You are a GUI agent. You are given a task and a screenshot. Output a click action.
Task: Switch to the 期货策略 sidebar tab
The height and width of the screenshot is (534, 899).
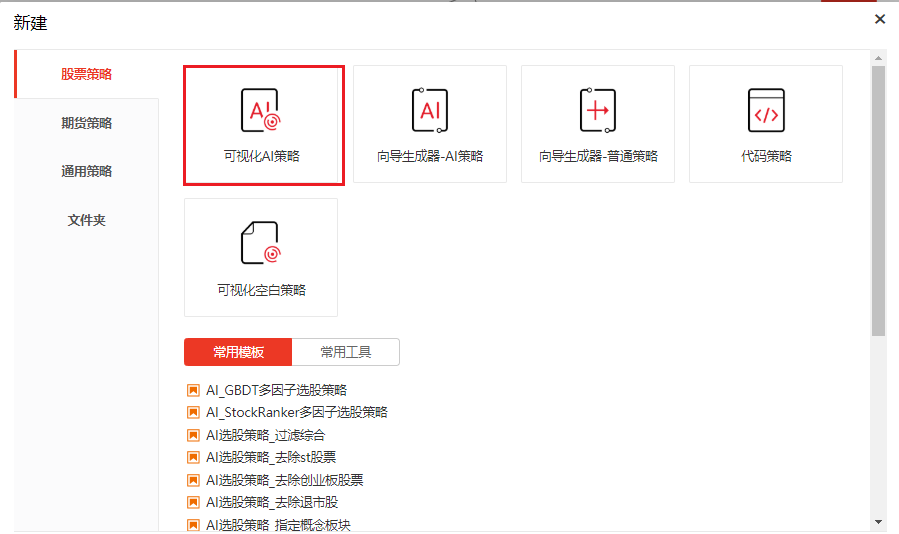(x=87, y=123)
